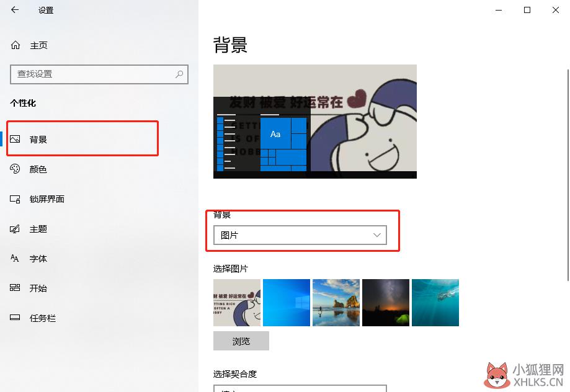Click the 浏览 button
Image resolution: width=570 pixels, height=392 pixels.
[x=241, y=341]
